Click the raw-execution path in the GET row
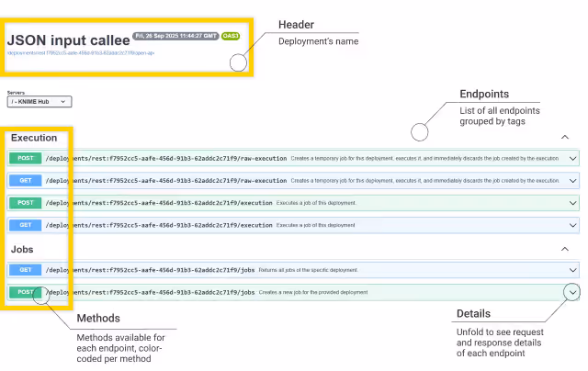588x371 pixels. [166, 181]
